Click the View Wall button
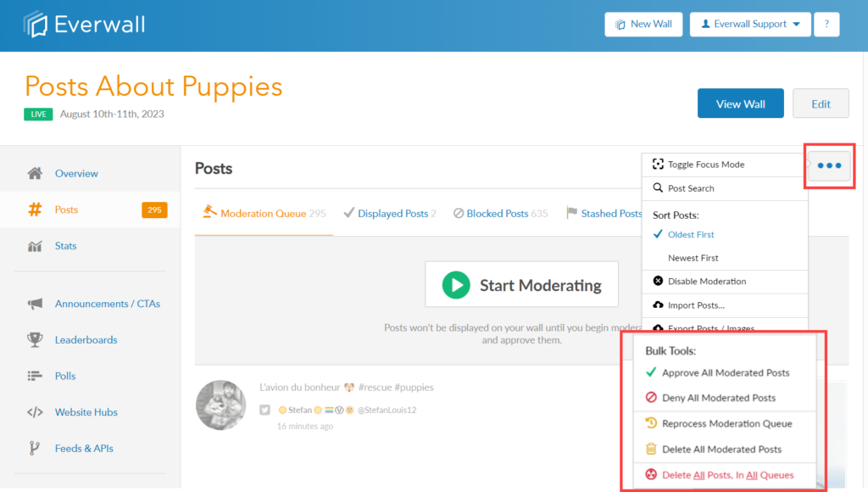Screen dimensions: 868x492 click(x=740, y=103)
